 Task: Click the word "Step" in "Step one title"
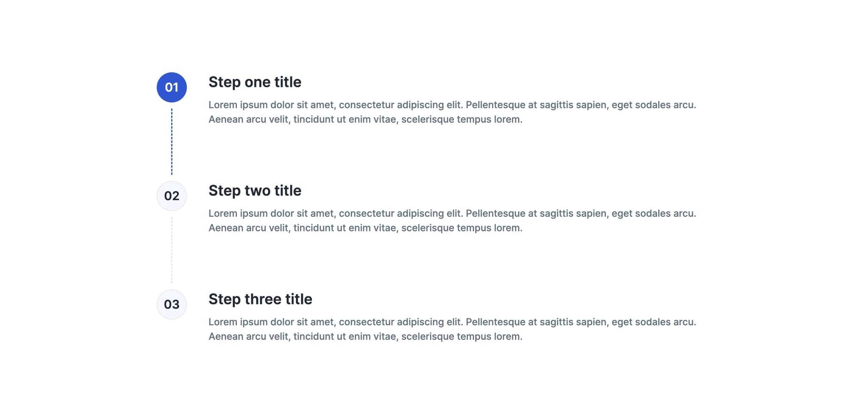pyautogui.click(x=224, y=82)
